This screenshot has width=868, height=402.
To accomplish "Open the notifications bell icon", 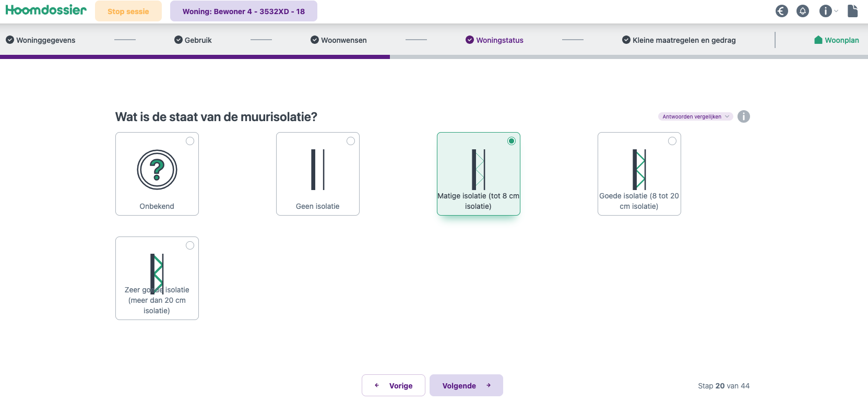I will coord(803,11).
